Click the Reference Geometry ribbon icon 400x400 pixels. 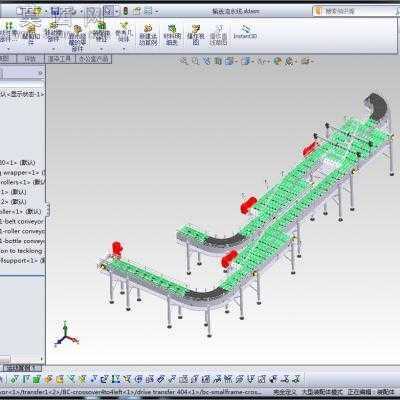coord(124,32)
